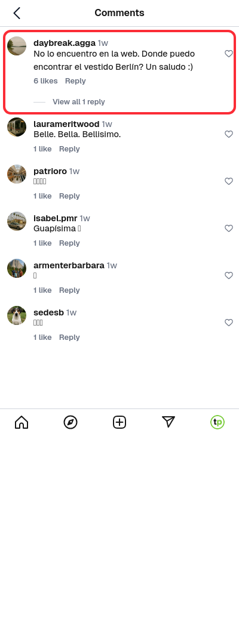Go back using the top-left arrow
The height and width of the screenshot is (644, 239).
point(17,13)
